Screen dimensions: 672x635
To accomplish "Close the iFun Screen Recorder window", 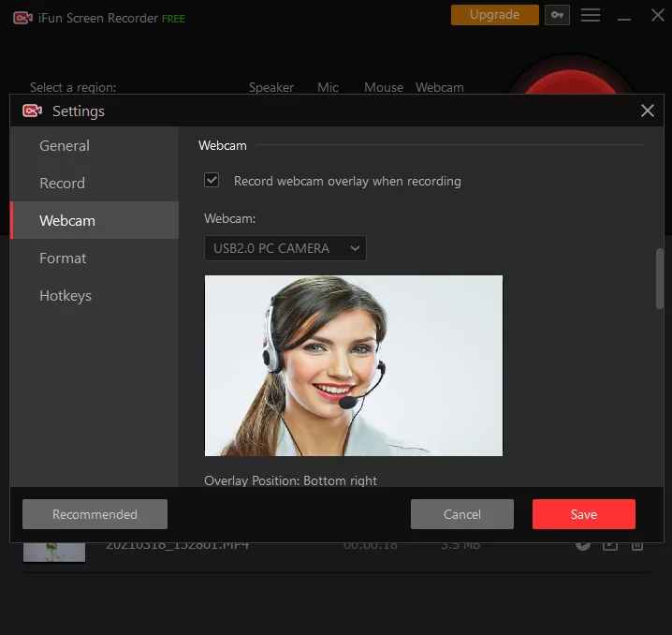I will (x=657, y=15).
